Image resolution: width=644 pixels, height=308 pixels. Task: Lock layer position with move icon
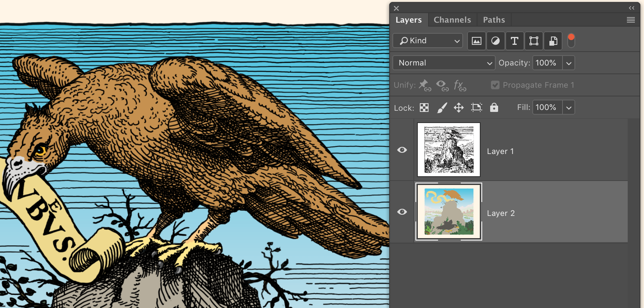coord(459,108)
